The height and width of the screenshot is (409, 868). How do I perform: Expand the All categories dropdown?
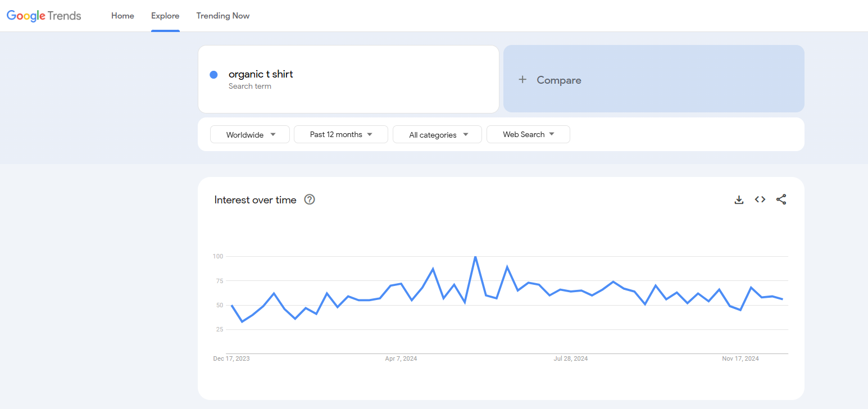[x=437, y=134]
